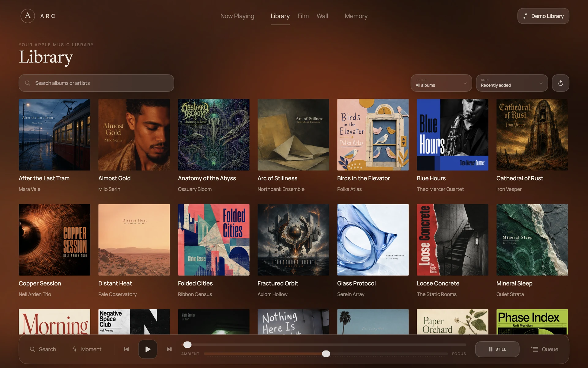588x368 pixels.
Task: Open the Negative Space Club album cover
Action: point(134,322)
